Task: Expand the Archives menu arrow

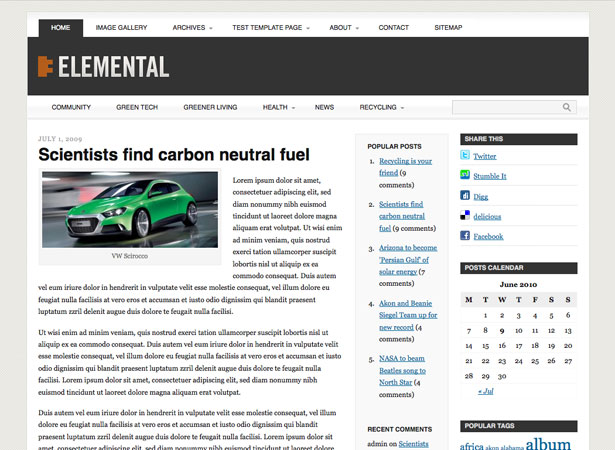Action: (x=211, y=28)
